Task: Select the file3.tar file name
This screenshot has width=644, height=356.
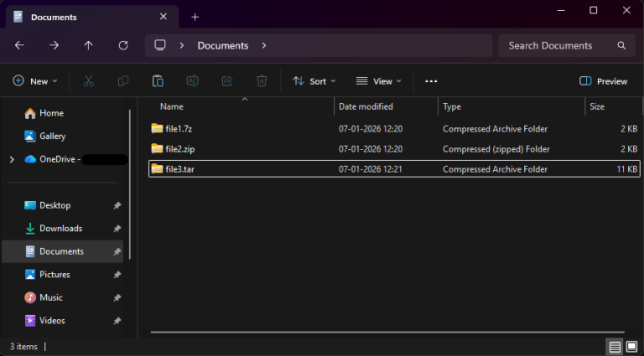Action: tap(180, 169)
